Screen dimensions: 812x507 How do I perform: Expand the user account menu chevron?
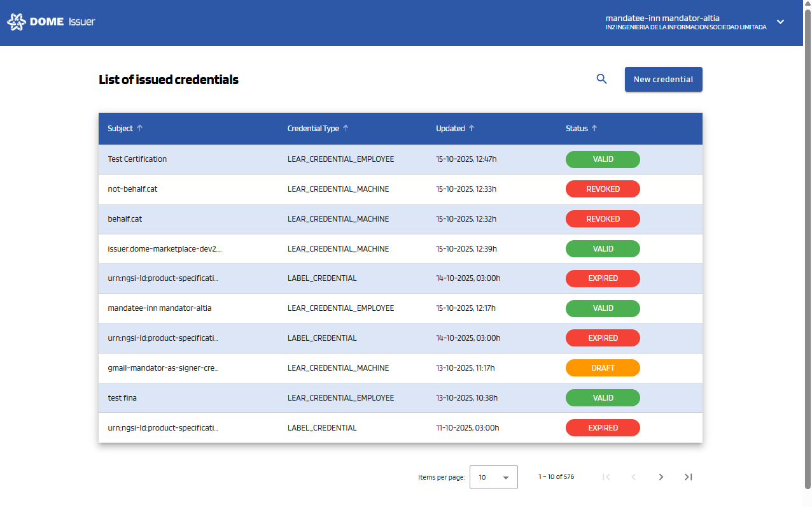click(x=780, y=22)
